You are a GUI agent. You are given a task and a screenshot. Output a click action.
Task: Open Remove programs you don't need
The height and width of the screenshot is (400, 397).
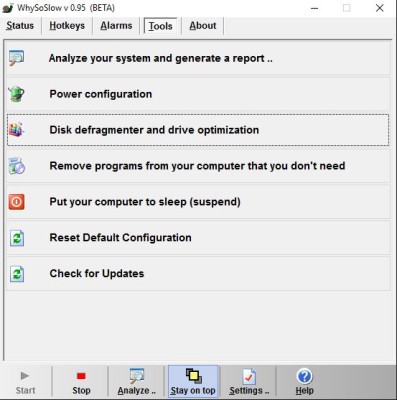tap(198, 166)
